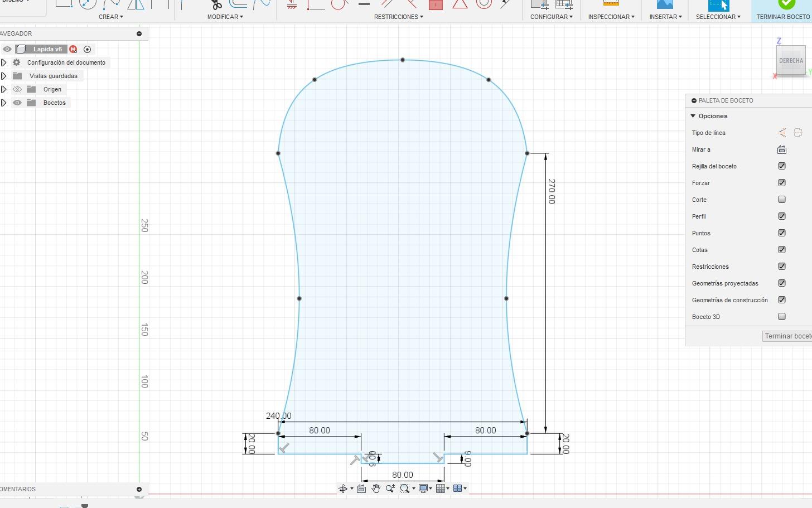Toggle the Perfil checkbox

point(782,216)
